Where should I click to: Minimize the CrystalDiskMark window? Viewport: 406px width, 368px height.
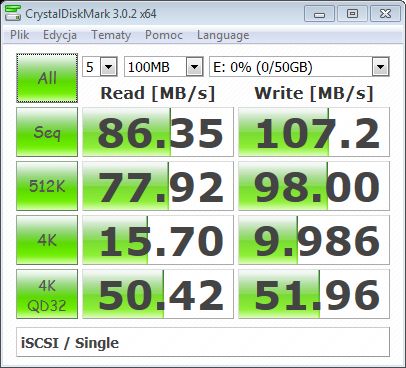pyautogui.click(x=319, y=14)
